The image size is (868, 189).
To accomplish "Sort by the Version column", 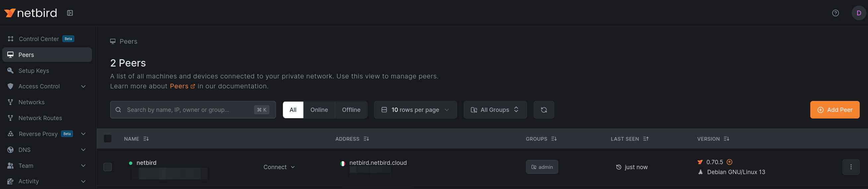I will point(713,139).
